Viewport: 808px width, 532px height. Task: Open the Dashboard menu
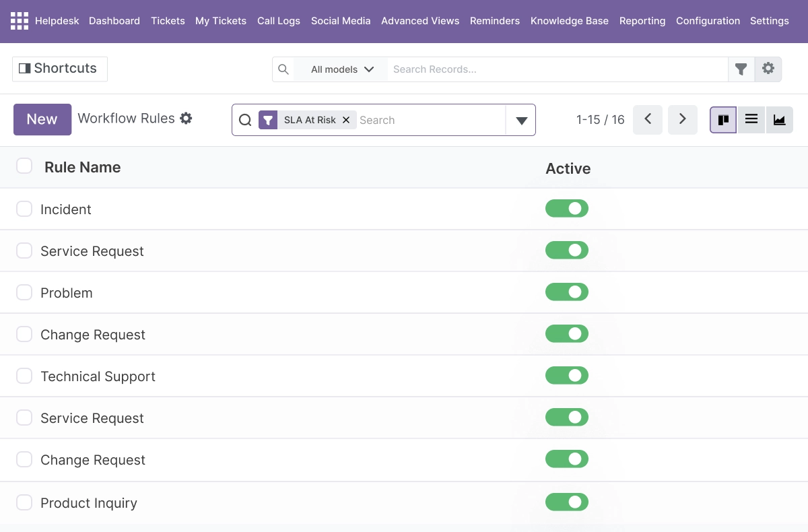tap(114, 21)
